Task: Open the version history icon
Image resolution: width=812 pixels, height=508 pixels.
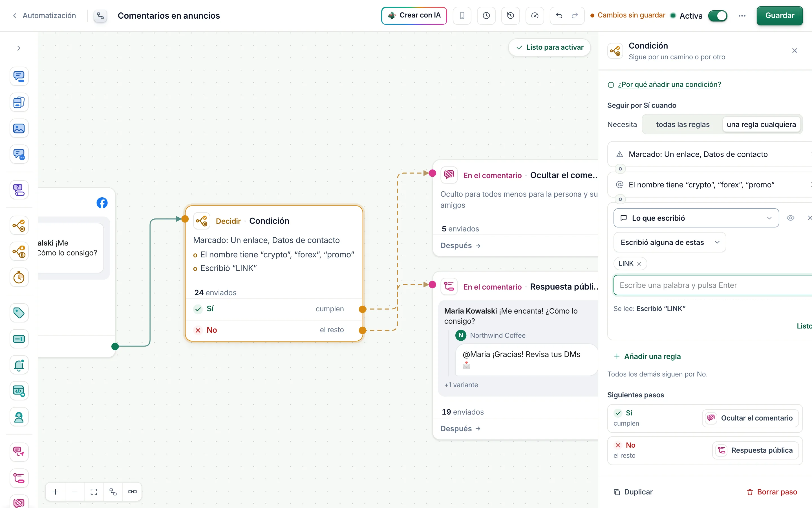Action: (510, 16)
